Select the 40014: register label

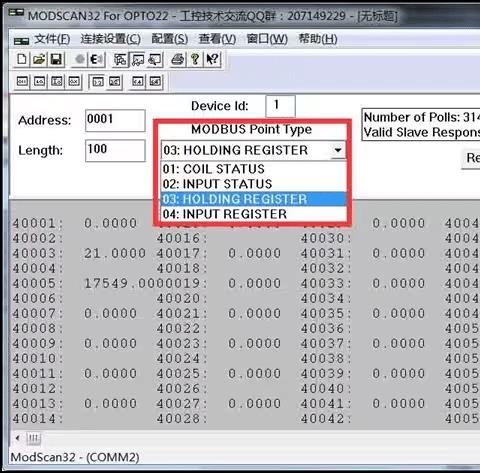pyautogui.click(x=38, y=419)
